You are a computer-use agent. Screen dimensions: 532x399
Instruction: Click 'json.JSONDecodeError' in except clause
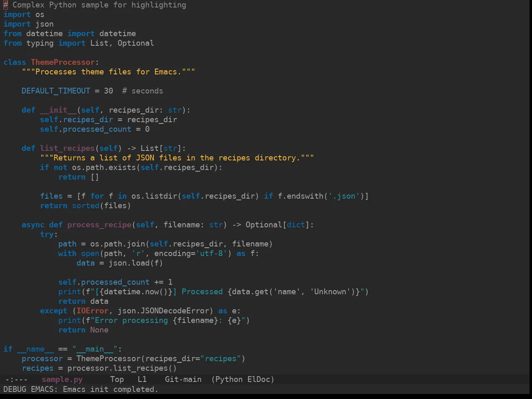[x=163, y=310]
